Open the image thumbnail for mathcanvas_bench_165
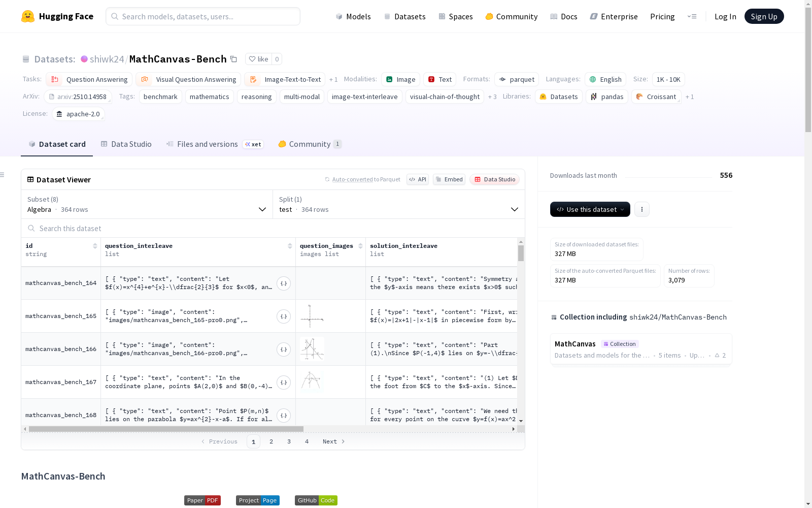812x508 pixels. pyautogui.click(x=312, y=316)
